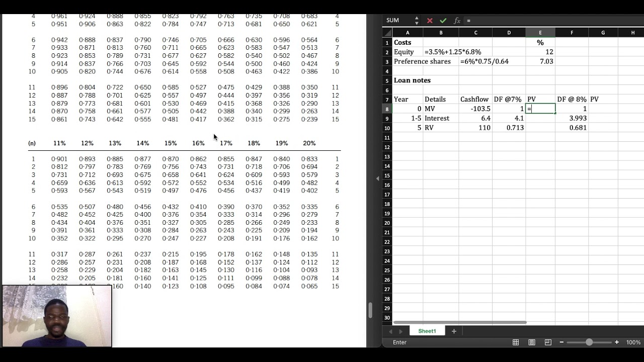Viewport: 644px width, 362px height.
Task: Zoom in with the plus icon
Action: (x=617, y=342)
